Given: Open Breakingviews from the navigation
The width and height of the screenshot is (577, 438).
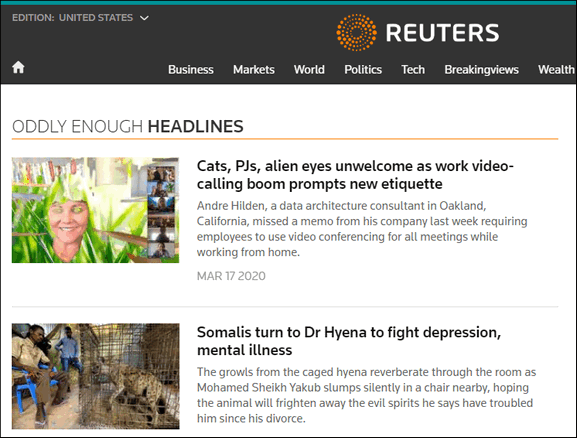Looking at the screenshot, I should [481, 70].
